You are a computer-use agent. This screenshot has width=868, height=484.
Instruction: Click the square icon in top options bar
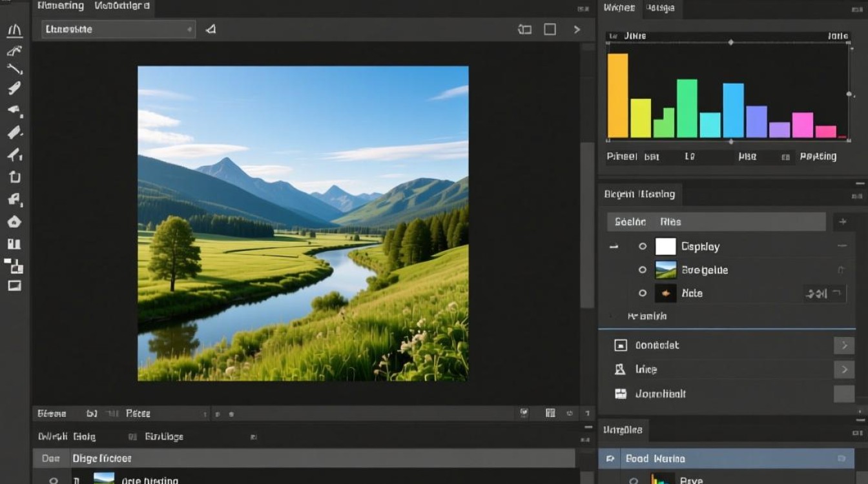pos(550,29)
